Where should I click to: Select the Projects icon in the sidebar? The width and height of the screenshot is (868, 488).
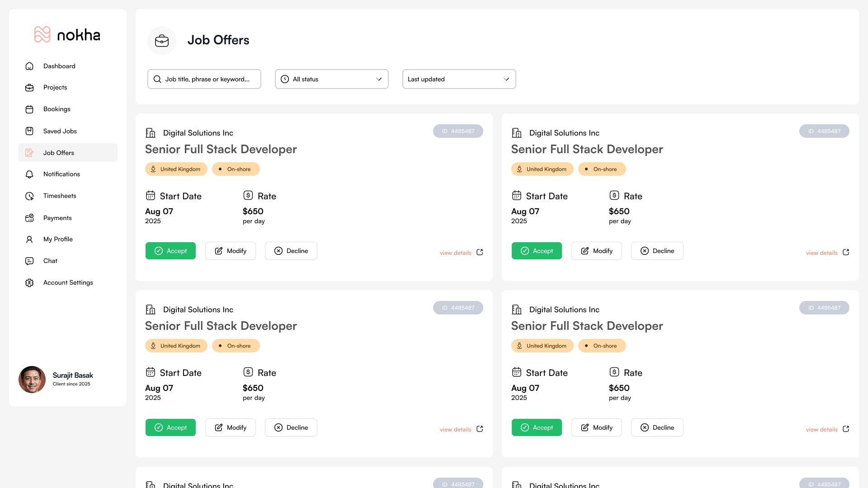(29, 87)
